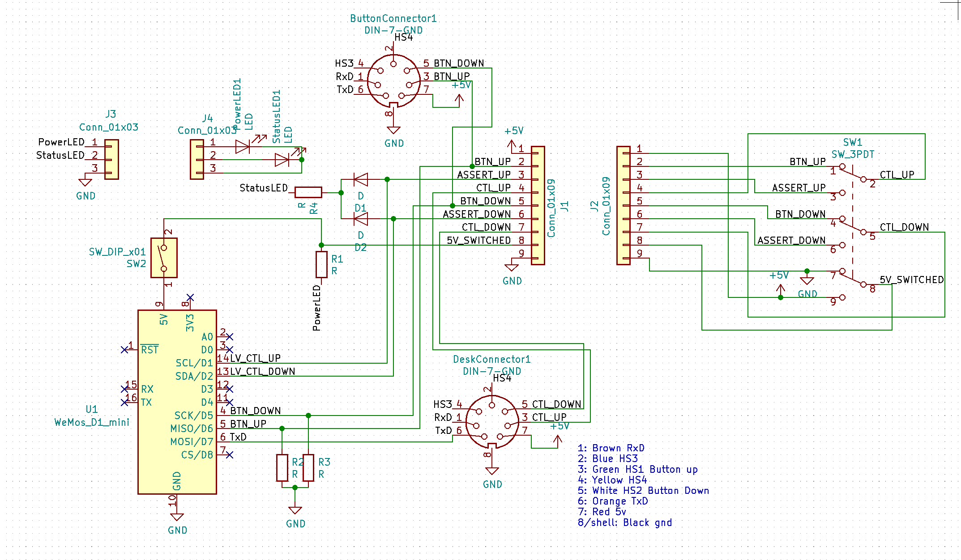Click the no-connect X on TX pin 16
Image resolution: width=961 pixels, height=560 pixels.
(124, 403)
